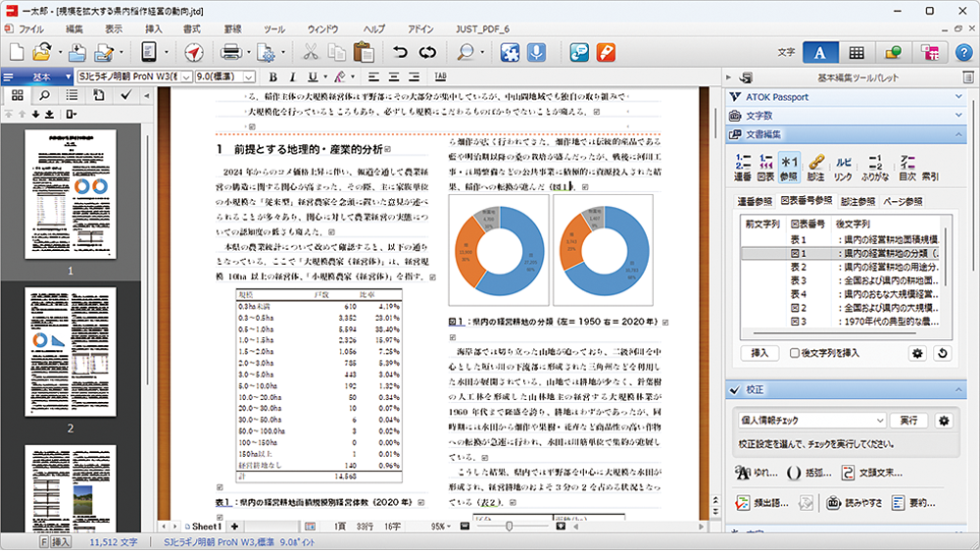Click the refresh icon in reference panel
The width and height of the screenshot is (980, 552).
[943, 353]
